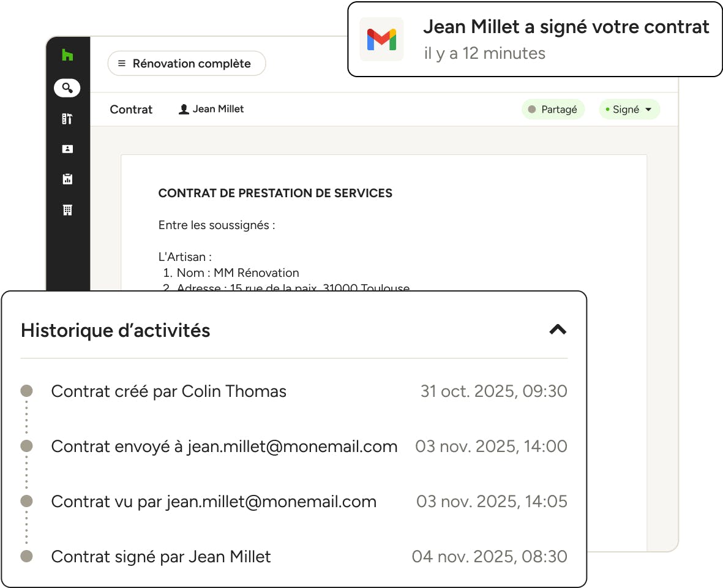Click the person icon beside Jean Millet

183,110
